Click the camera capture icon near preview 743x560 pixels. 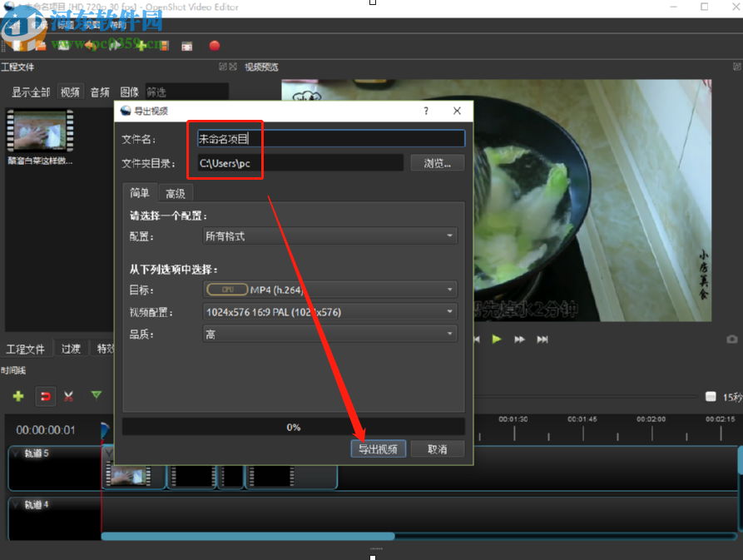[x=732, y=339]
